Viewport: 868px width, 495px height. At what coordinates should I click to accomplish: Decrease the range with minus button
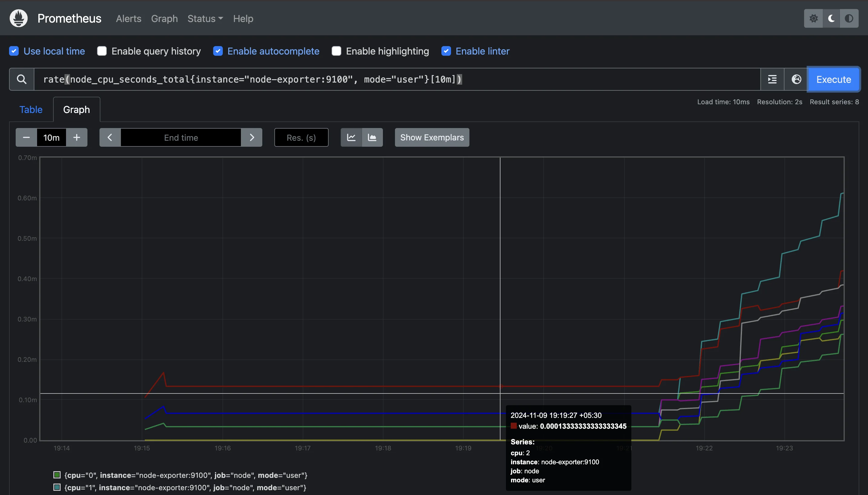pyautogui.click(x=26, y=137)
